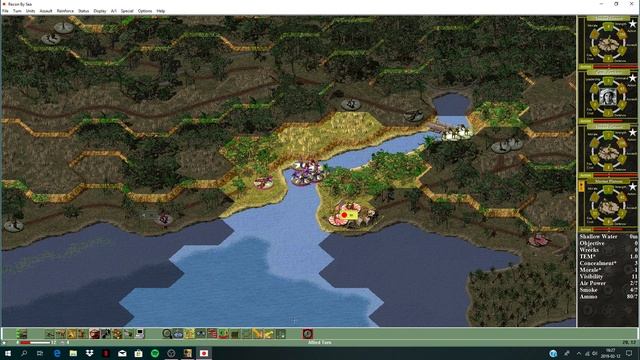This screenshot has width=640, height=360.
Task: Click the Ammo info row
Action: coord(608,297)
